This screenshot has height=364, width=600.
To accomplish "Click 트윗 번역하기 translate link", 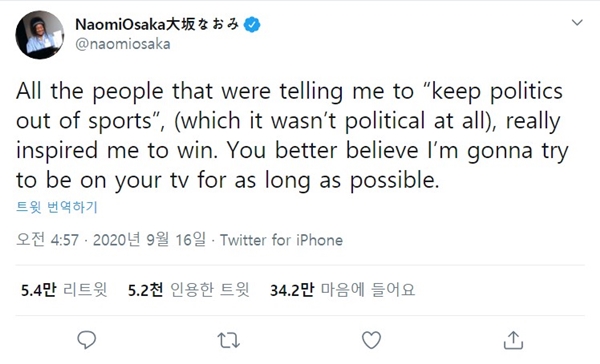I will [57, 207].
